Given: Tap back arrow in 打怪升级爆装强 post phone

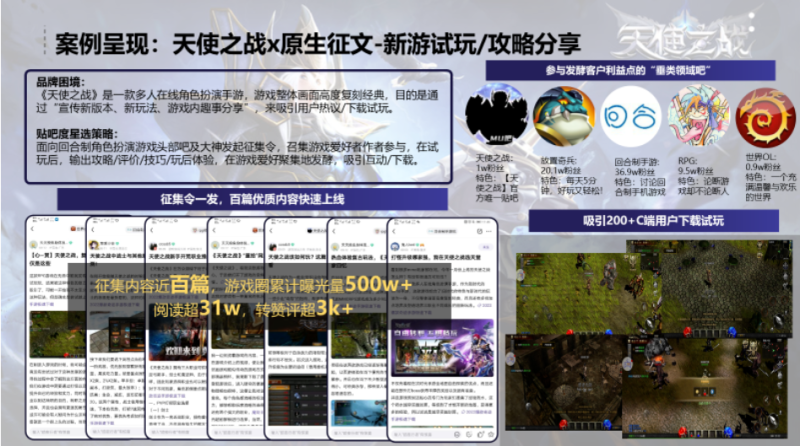Looking at the screenshot, I should (394, 231).
